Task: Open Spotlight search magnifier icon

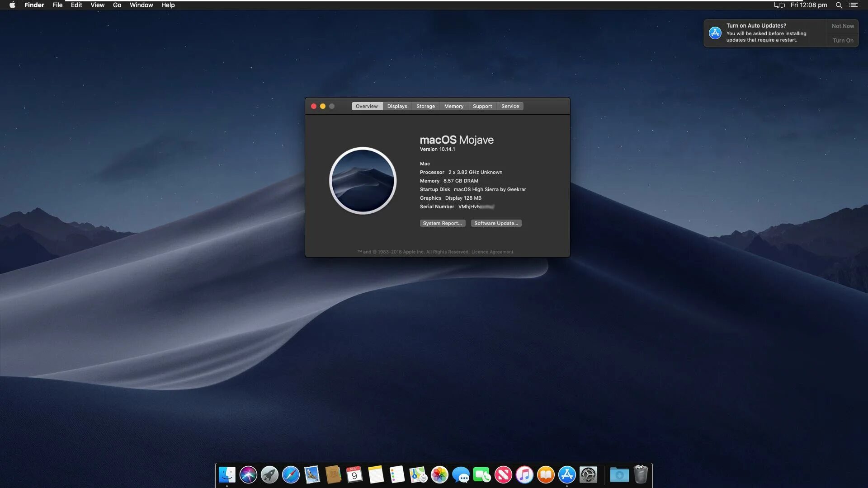Action: (839, 5)
